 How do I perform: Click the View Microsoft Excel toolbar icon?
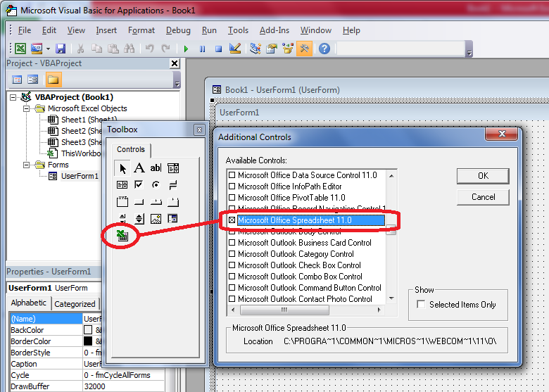click(x=20, y=49)
